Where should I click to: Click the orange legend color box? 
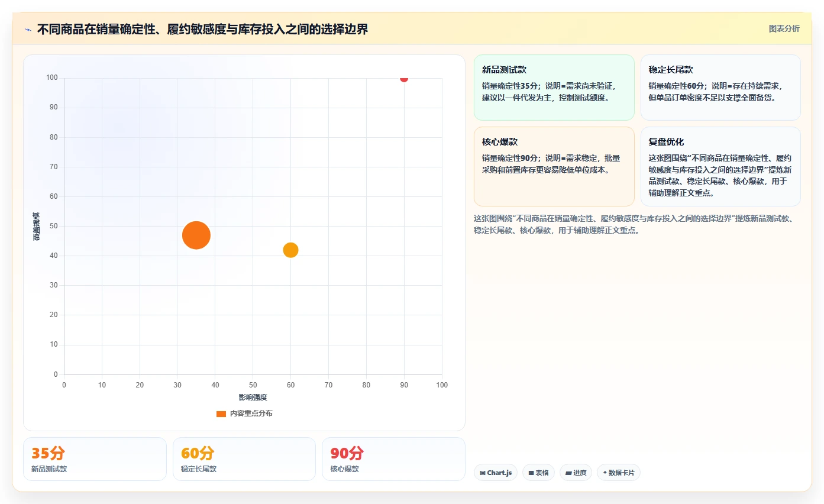221,413
